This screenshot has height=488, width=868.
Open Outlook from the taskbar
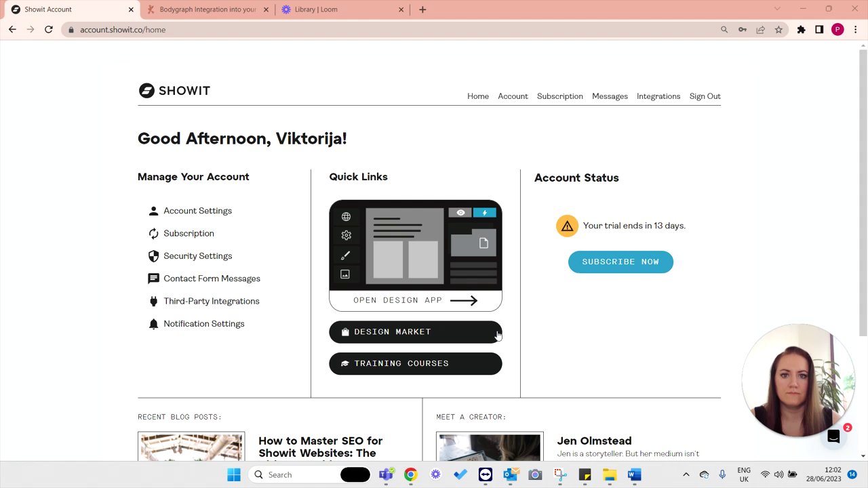[x=511, y=475]
